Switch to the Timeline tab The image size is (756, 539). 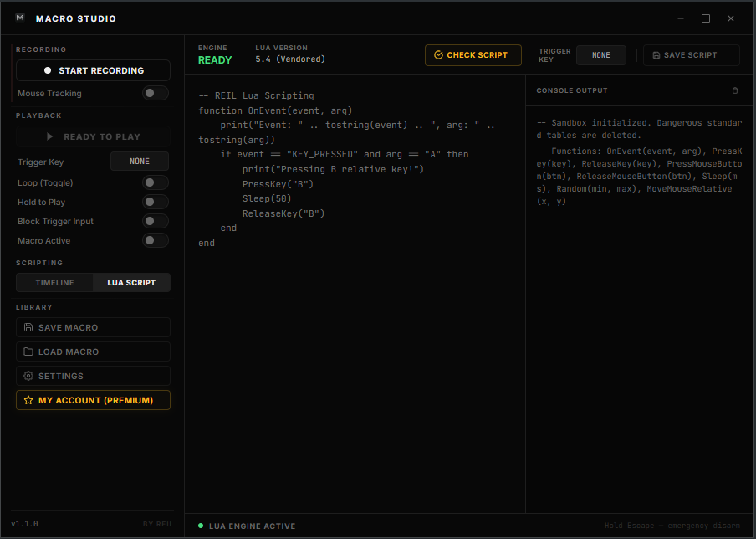[54, 282]
